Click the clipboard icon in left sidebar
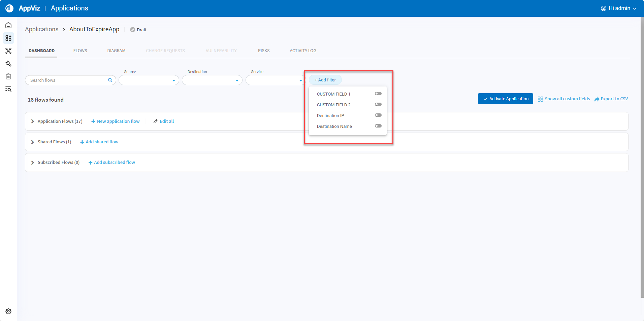 tap(8, 76)
